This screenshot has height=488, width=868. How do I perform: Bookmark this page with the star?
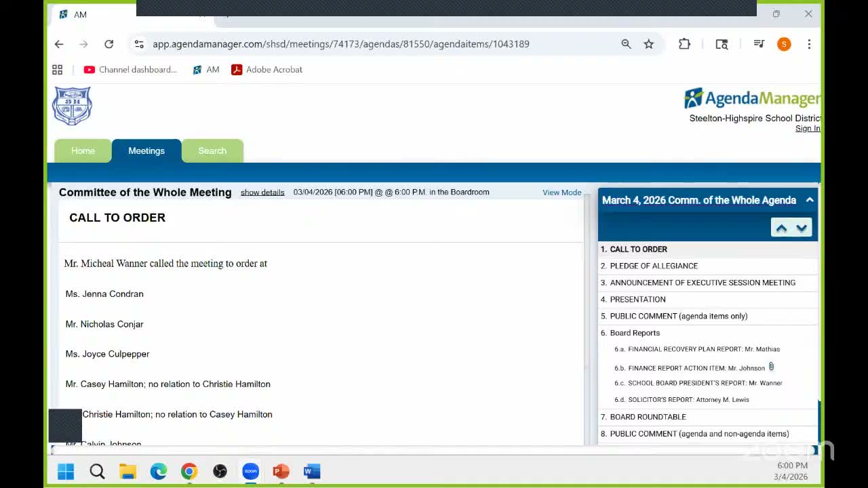pos(649,44)
